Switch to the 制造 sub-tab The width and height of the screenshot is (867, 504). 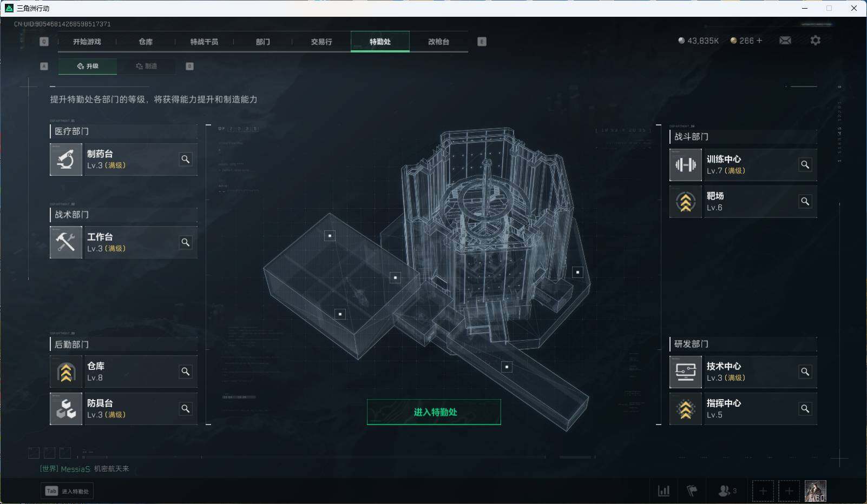coord(147,66)
